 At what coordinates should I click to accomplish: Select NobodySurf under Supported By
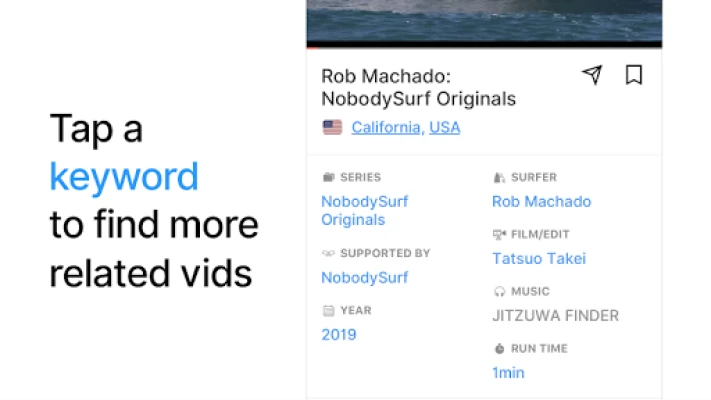tap(365, 278)
